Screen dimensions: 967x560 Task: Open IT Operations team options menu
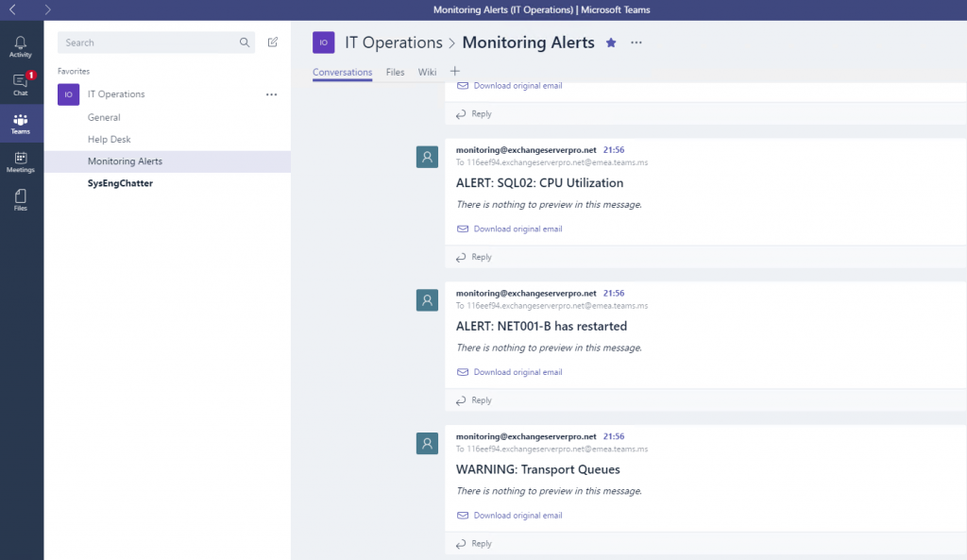tap(271, 93)
